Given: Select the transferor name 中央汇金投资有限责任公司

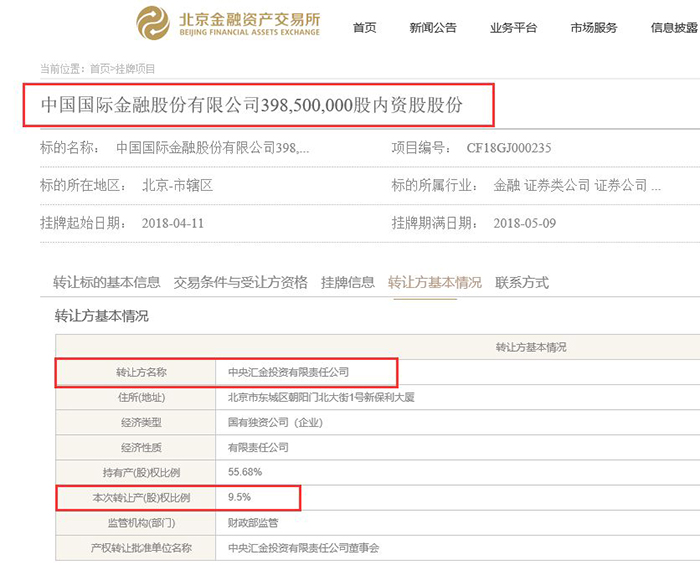Looking at the screenshot, I should tap(288, 372).
